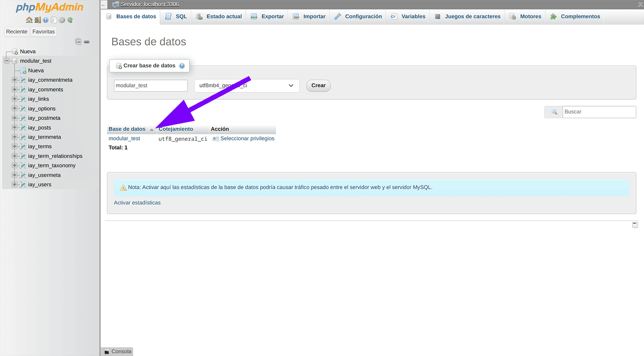
Task: Reload the navigation panel green icon
Action: pyautogui.click(x=70, y=20)
